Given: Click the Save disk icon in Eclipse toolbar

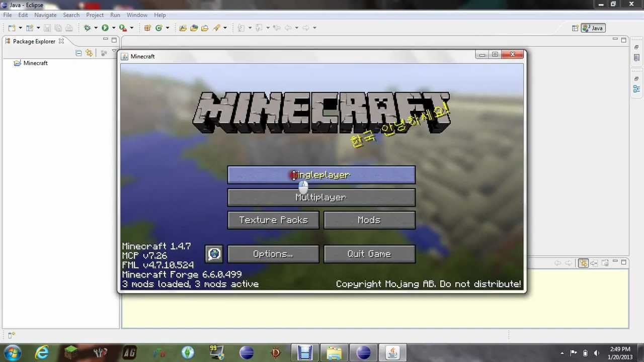Looking at the screenshot, I should (47, 28).
